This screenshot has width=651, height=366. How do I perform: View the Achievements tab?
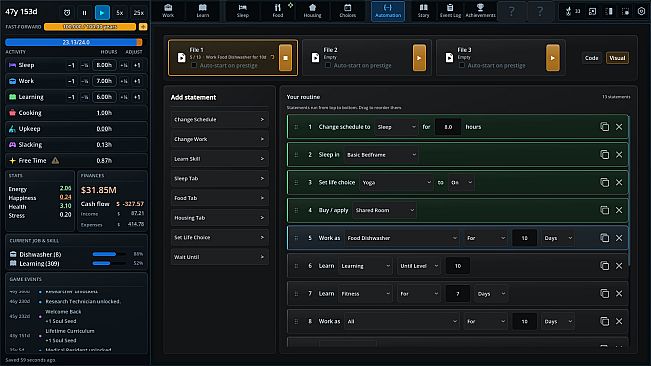tap(480, 11)
